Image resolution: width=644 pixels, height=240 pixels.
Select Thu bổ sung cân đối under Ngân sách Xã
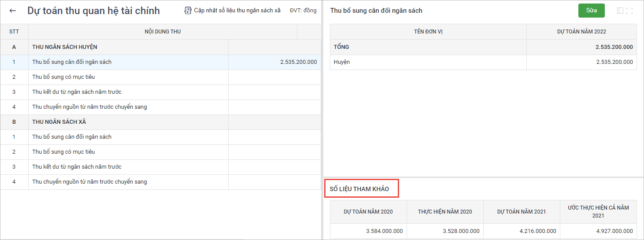[x=72, y=137]
